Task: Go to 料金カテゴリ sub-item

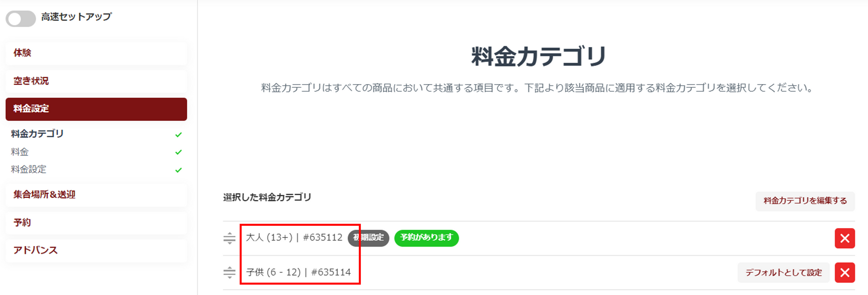Action: click(38, 134)
